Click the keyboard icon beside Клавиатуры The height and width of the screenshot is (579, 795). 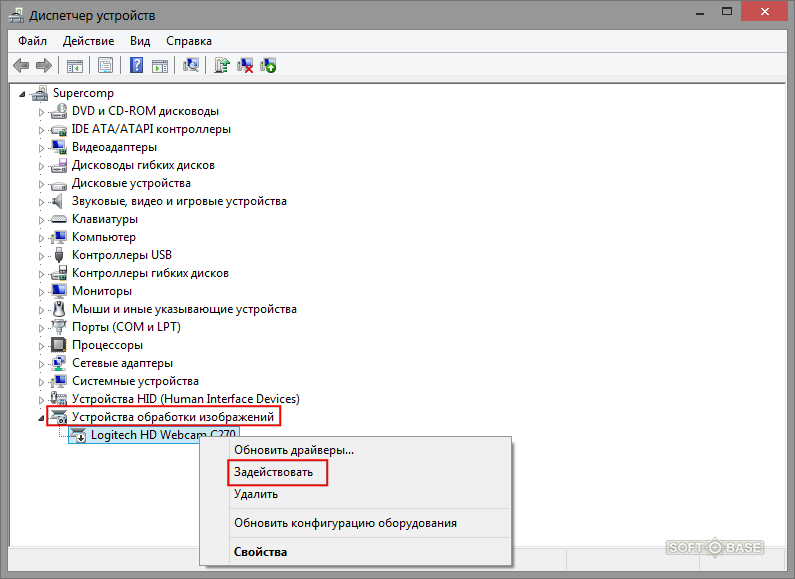(x=59, y=219)
